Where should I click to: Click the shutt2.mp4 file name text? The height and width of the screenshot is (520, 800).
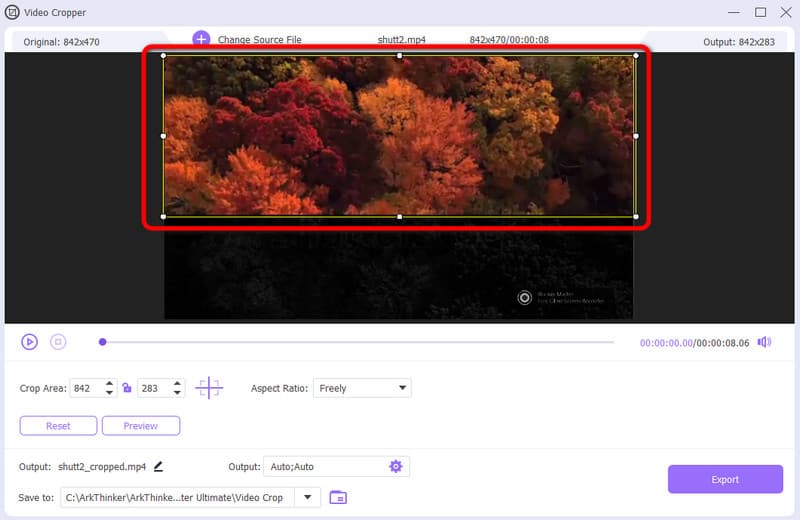pos(402,39)
